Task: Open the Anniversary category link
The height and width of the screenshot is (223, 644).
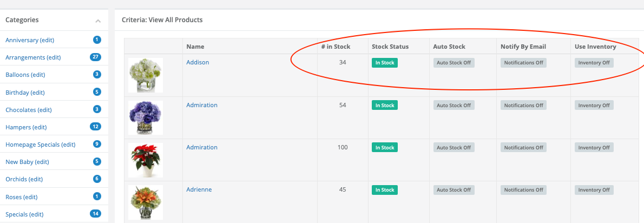Action: pos(30,40)
